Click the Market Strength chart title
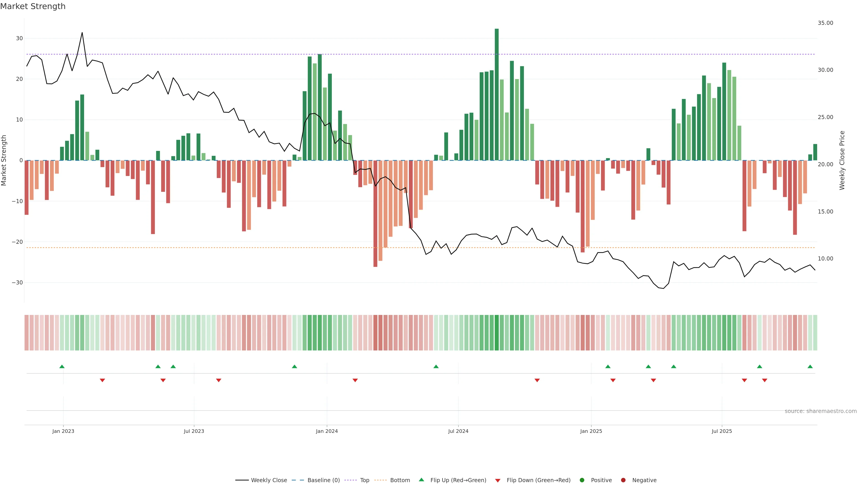The image size is (868, 488). pyautogui.click(x=33, y=6)
